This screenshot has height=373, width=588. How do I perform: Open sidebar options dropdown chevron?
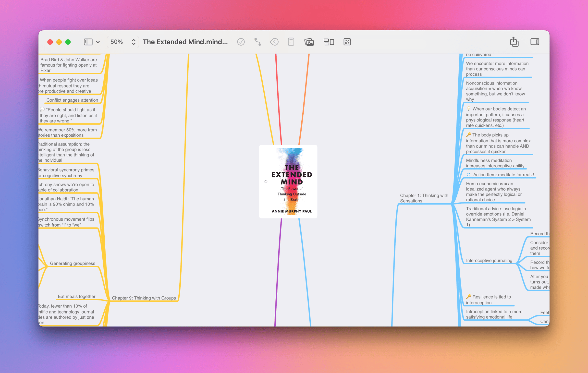(x=98, y=42)
